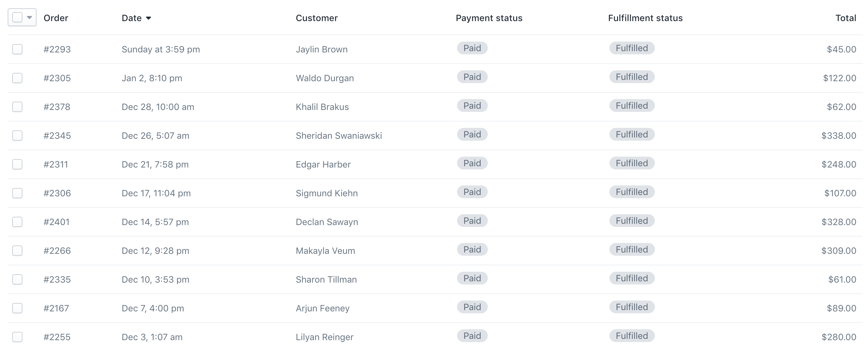Check order #2345's row checkbox
Screen dimensions: 868x351
[17, 136]
